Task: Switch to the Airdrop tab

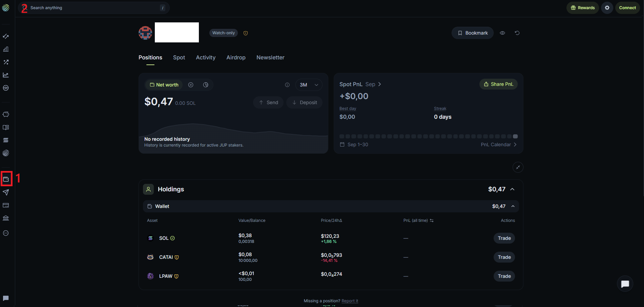Action: (x=236, y=58)
